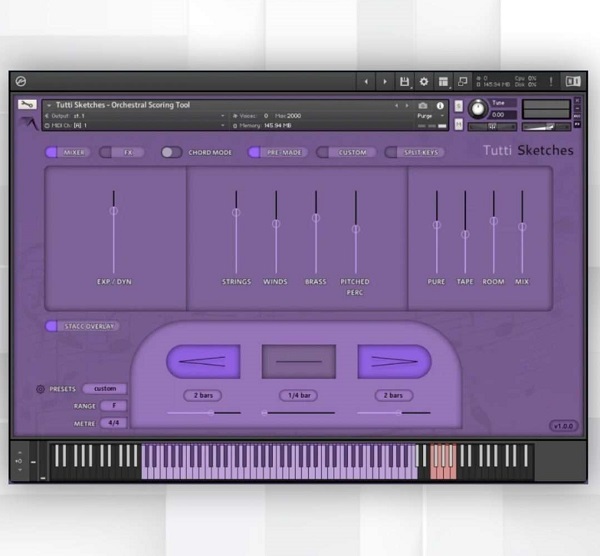
Task: Click the exclamation panic button
Action: [x=551, y=82]
